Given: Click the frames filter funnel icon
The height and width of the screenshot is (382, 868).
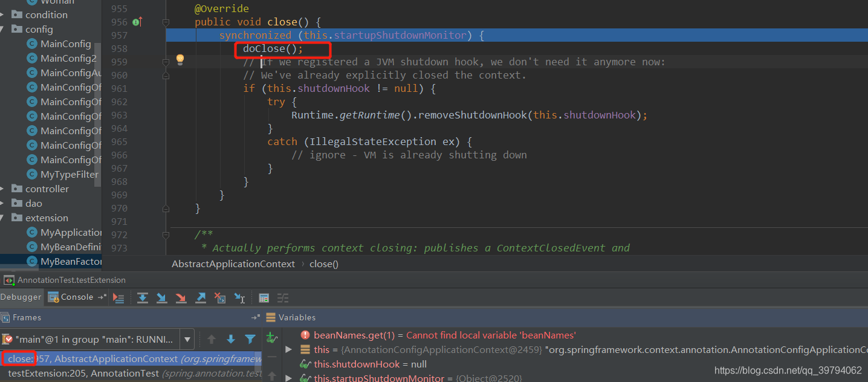Looking at the screenshot, I should point(250,339).
